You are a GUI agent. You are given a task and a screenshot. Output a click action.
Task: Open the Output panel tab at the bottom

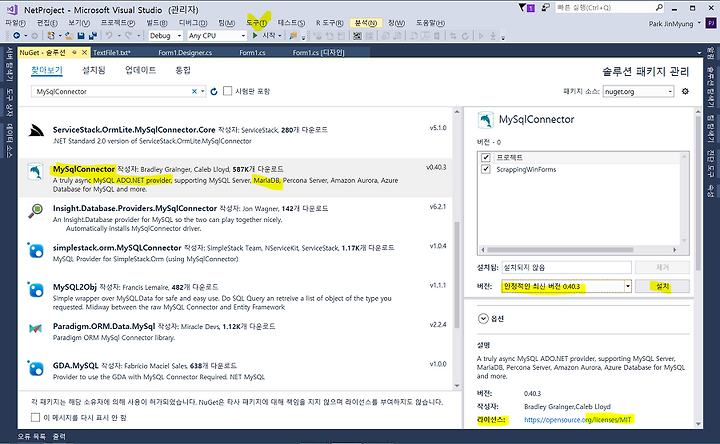(x=59, y=437)
